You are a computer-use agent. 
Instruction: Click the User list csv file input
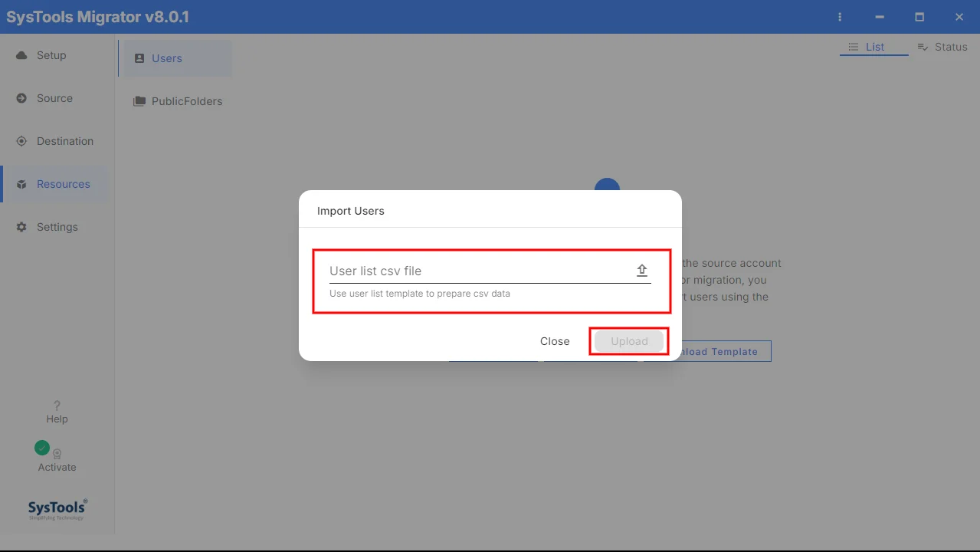coord(490,271)
